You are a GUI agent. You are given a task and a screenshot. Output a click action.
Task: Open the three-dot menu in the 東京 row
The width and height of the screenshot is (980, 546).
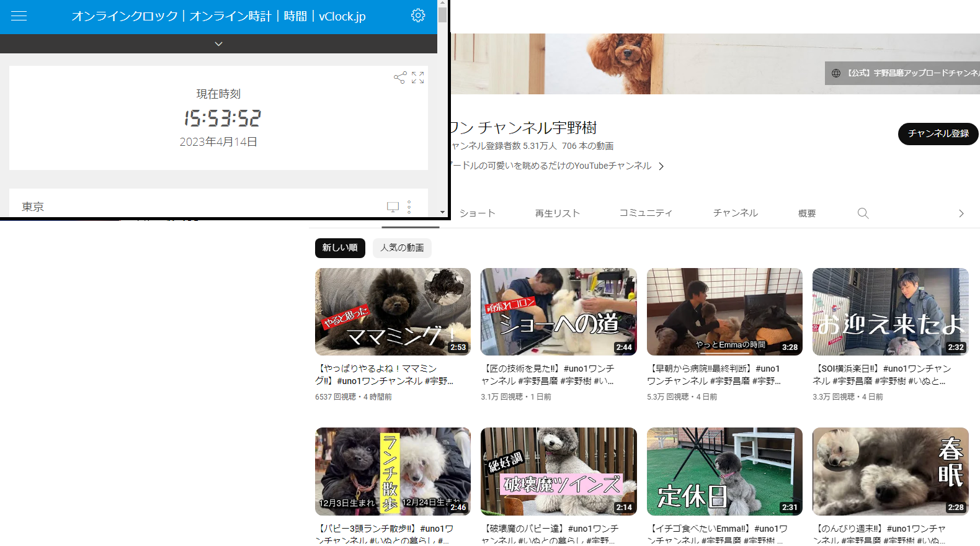pos(409,207)
